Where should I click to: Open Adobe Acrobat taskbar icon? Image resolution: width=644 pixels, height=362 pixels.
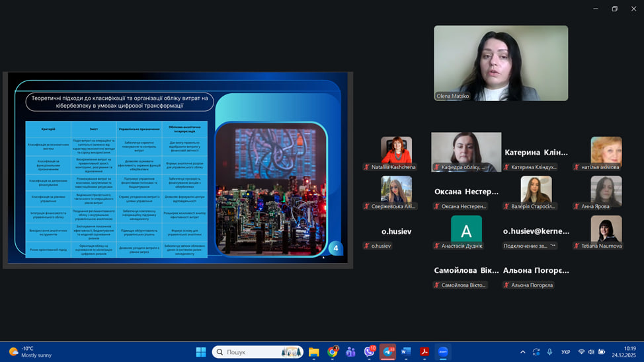(424, 352)
